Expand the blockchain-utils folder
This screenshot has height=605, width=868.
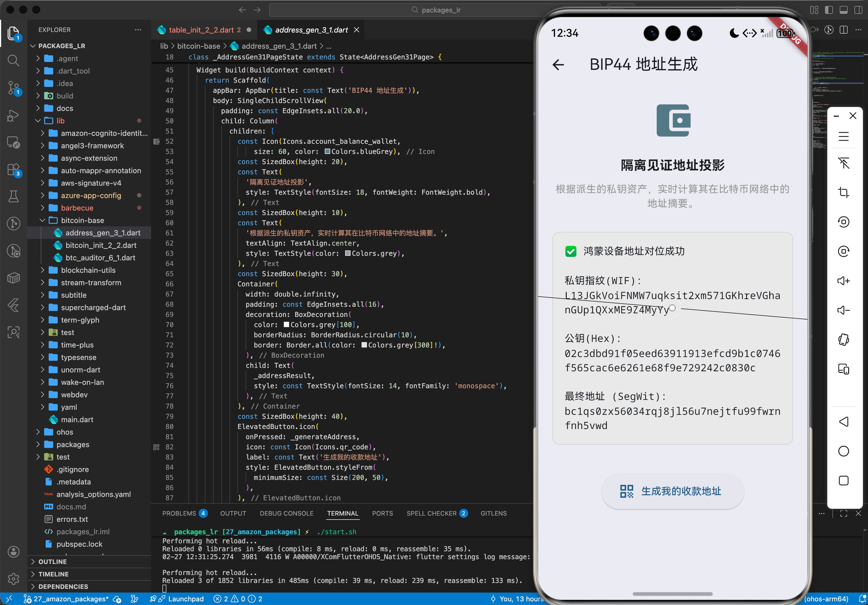tap(88, 270)
